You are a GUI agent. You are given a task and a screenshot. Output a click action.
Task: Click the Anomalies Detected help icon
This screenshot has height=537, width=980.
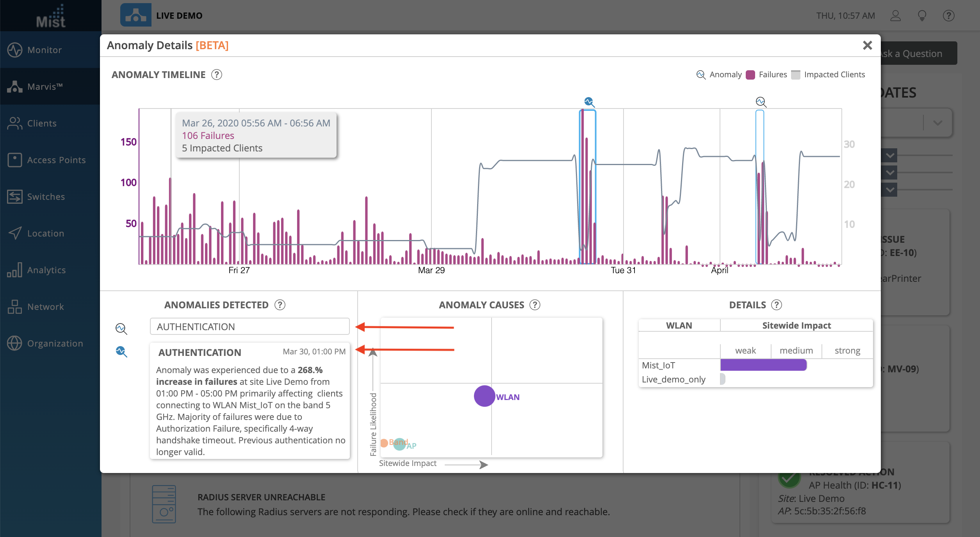click(280, 305)
